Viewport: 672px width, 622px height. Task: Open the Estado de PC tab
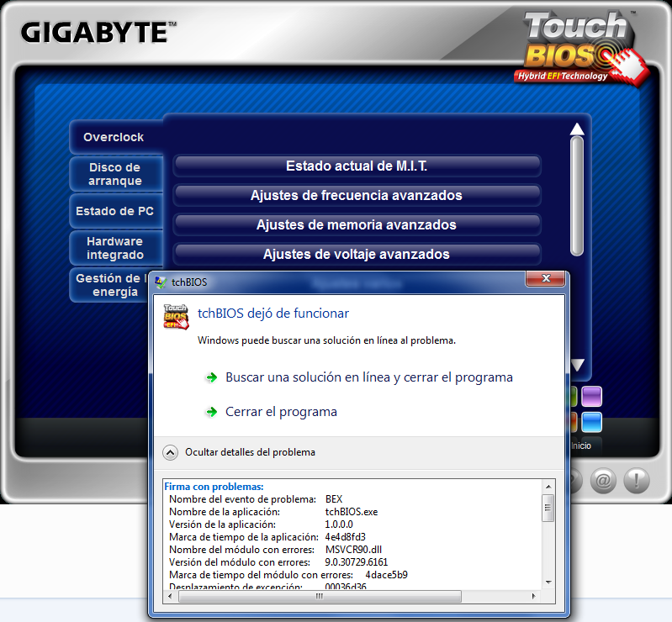coord(115,211)
